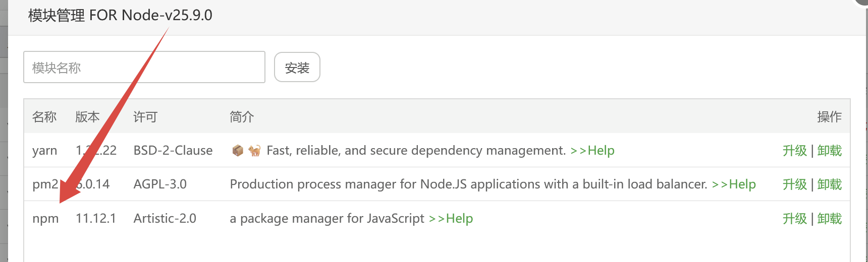This screenshot has width=868, height=262.
Task: Click 升级 to upgrade pm2
Action: click(x=795, y=184)
